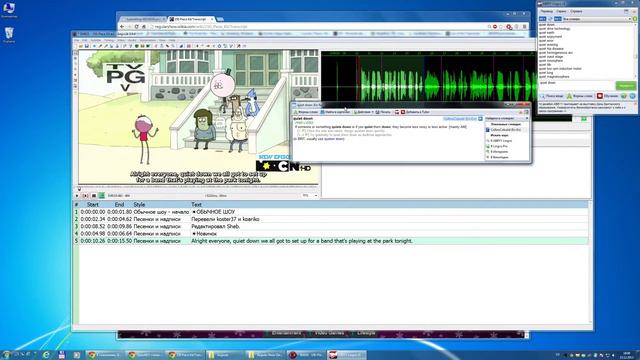Viewport: 640px width, 360px height.
Task: Open the 'Действия' dropdown in the Lingvo card
Action: coord(363,112)
